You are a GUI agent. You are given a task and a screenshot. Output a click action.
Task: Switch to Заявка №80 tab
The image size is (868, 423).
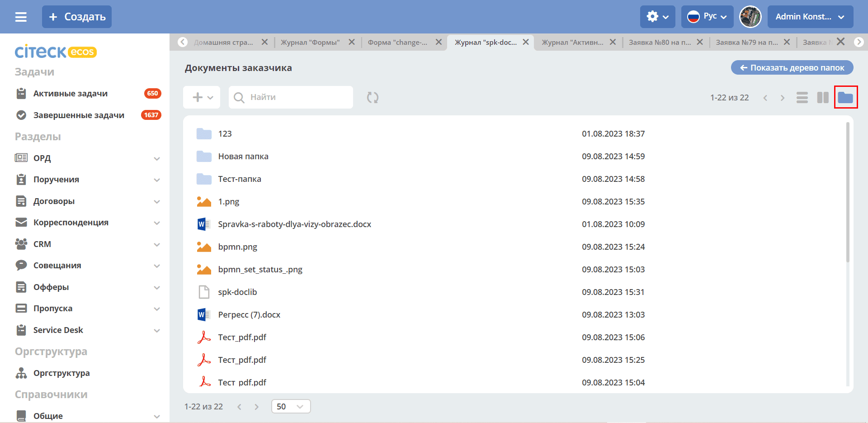pos(660,42)
